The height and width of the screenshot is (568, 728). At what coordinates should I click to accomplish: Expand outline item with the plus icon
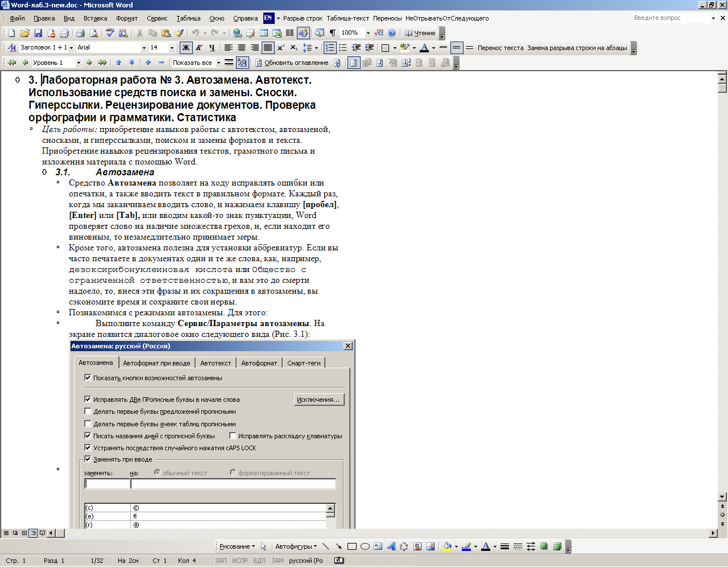pyautogui.click(x=148, y=63)
